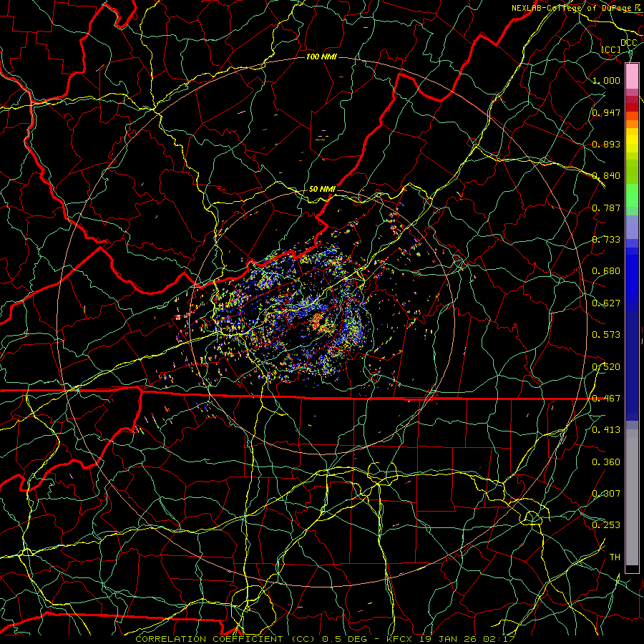This screenshot has width=644, height=644.
Task: Click the 100 NMI range ring label
Action: pos(321,57)
